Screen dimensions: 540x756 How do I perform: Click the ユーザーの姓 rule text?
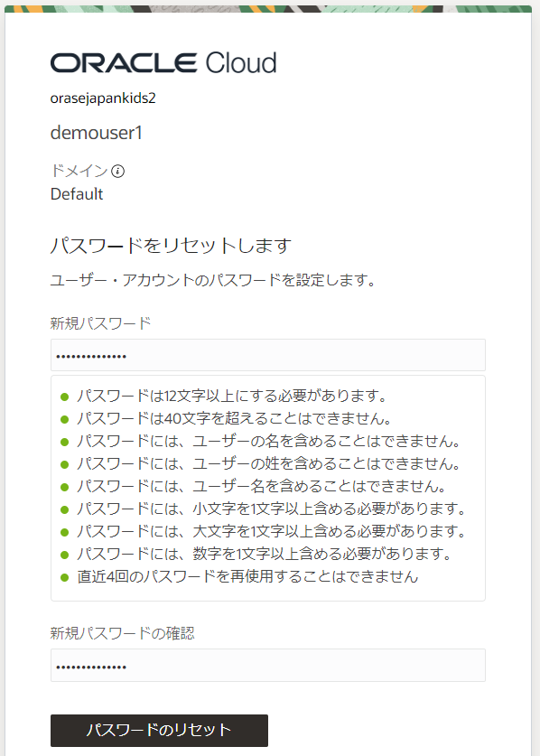pos(269,464)
